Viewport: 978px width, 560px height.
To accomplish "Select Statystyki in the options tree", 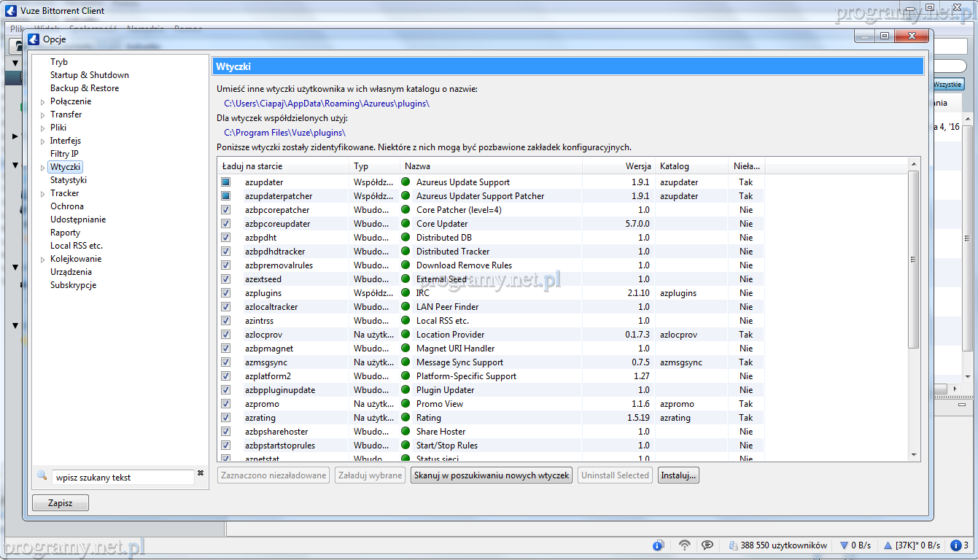I will (68, 180).
